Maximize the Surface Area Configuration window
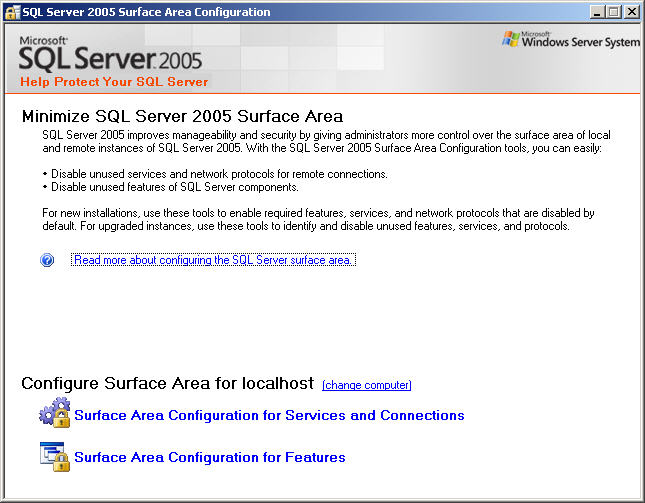The height and width of the screenshot is (503, 645). (613, 12)
